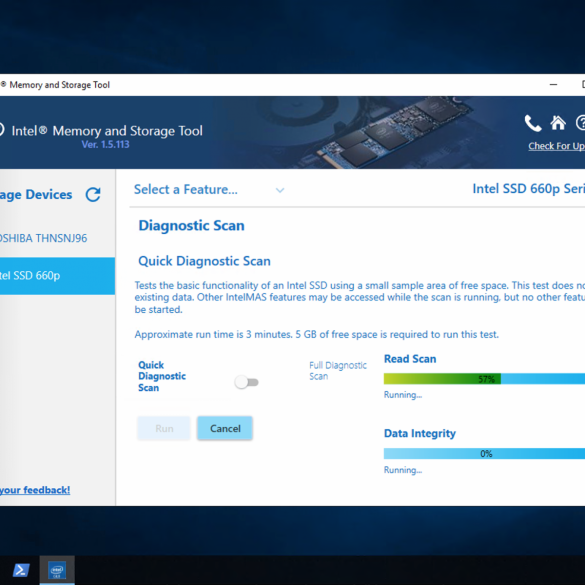Toggle Quick/Full Diagnostic Scan switch
The image size is (585, 585).
247,382
